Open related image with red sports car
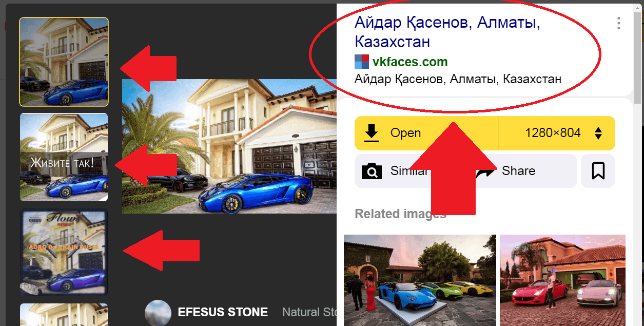Screen dimensions: 644x326 coord(562,280)
